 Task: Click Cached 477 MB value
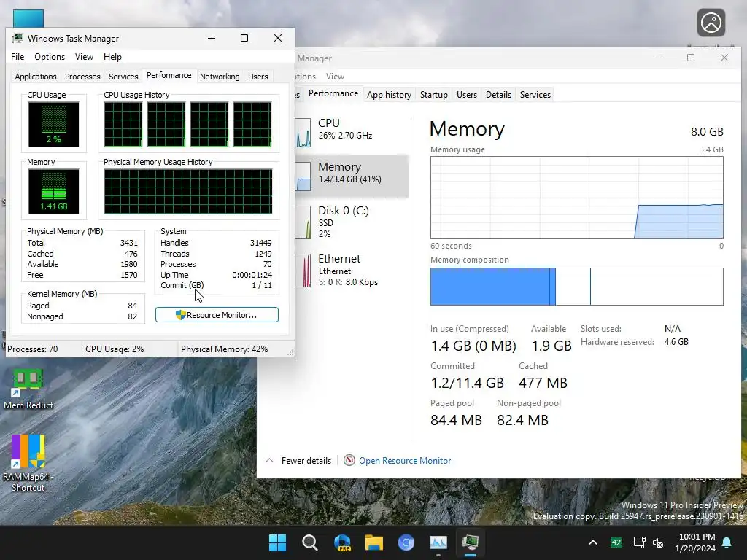(543, 383)
